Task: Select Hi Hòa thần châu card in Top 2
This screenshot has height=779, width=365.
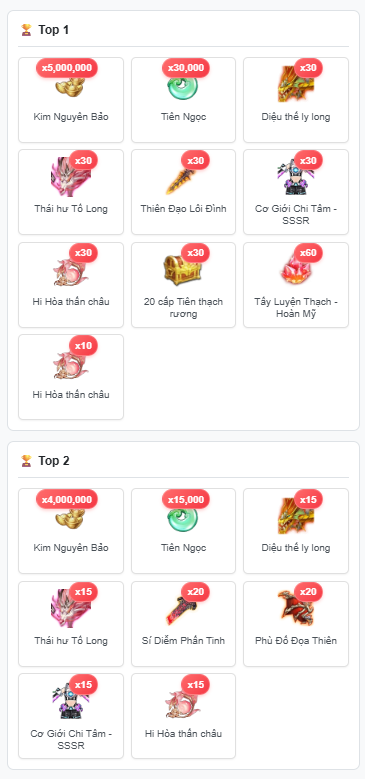Action: pos(183,716)
